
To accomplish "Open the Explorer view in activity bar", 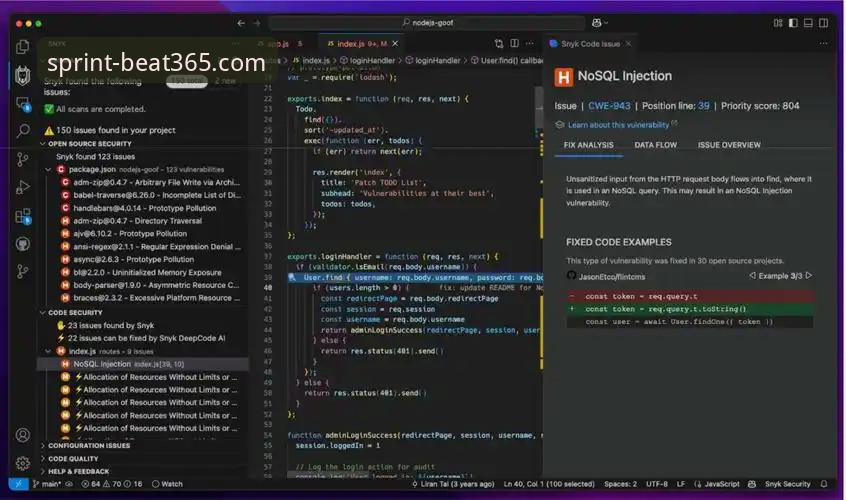I will [x=23, y=47].
